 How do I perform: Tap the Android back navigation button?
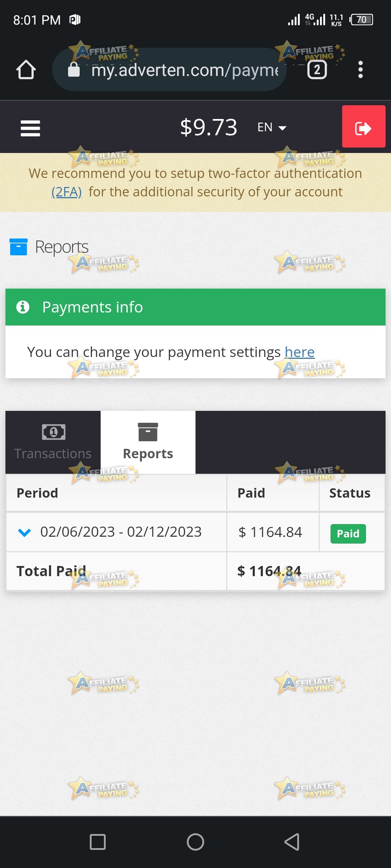[292, 842]
